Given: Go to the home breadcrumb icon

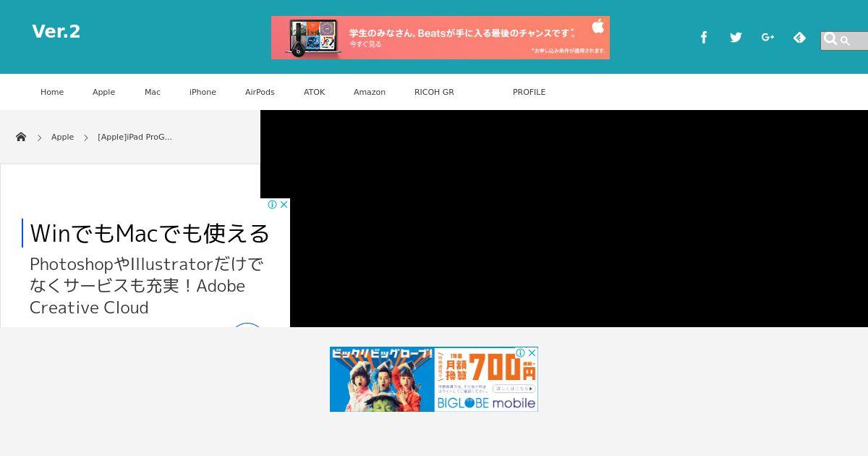Looking at the screenshot, I should 21,137.
